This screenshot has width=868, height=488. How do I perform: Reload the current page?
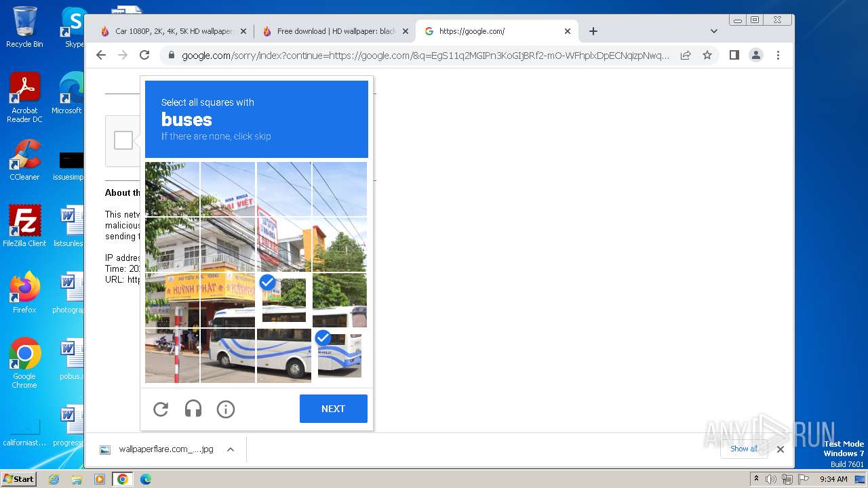(144, 55)
